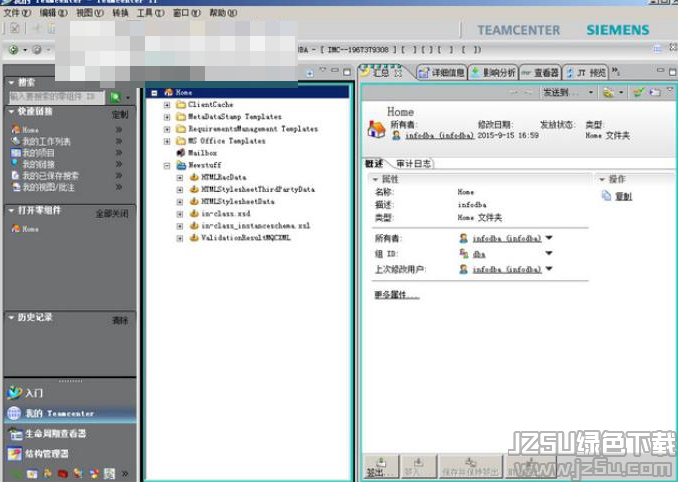Show more applications chevron at bottom
This screenshot has height=482, width=678.
coord(125,473)
